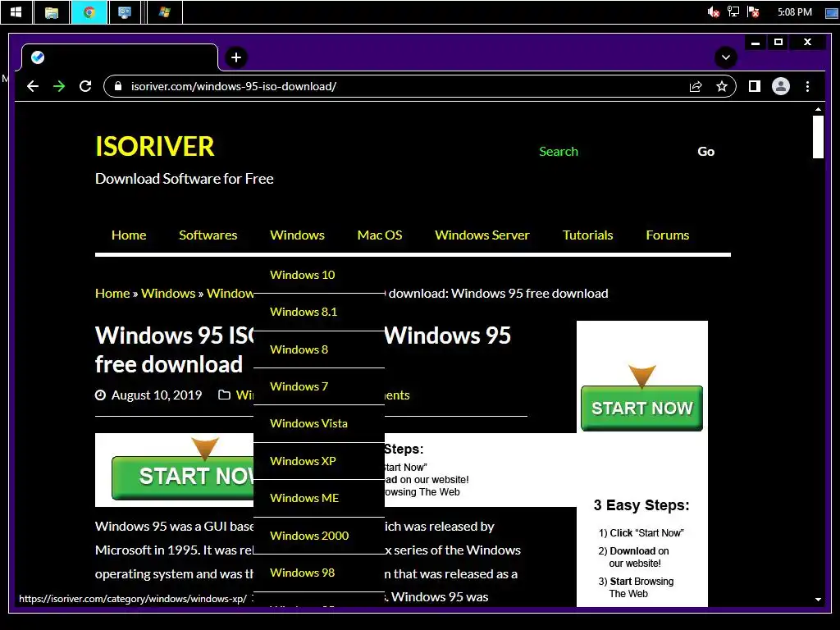840x630 pixels.
Task: Open the Forums nav item
Action: pyautogui.click(x=668, y=235)
